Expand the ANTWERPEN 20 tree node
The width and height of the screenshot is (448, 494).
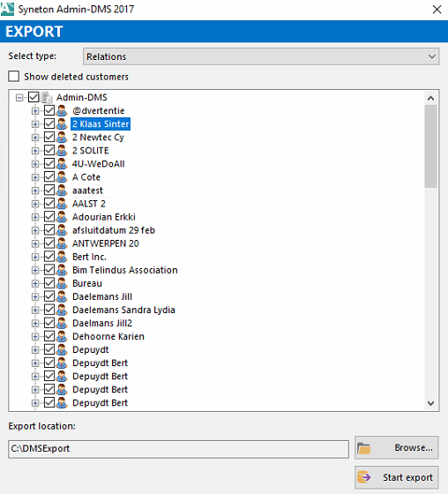(35, 243)
